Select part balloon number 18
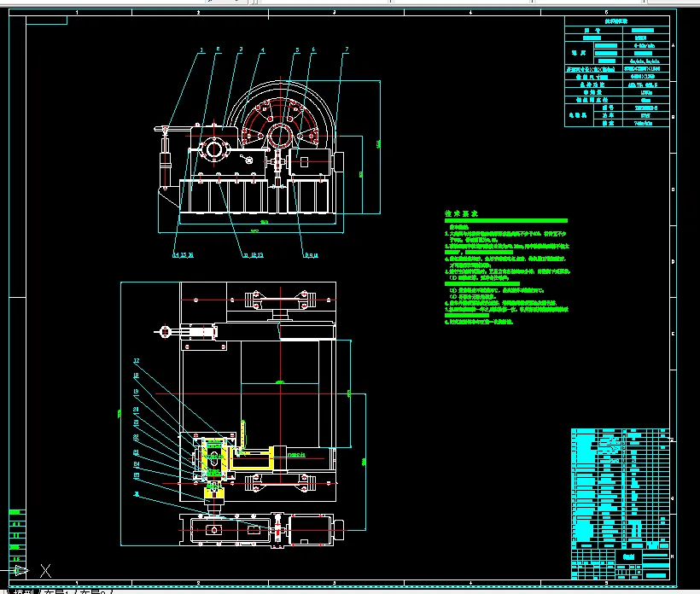 point(137,376)
